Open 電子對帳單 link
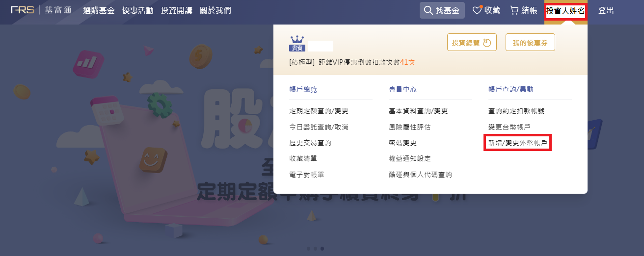Image resolution: width=644 pixels, height=256 pixels. (x=307, y=175)
